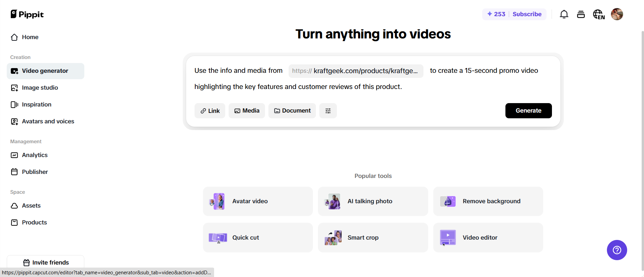644x277 pixels.
Task: Open Analytics in Management
Action: pos(46,155)
